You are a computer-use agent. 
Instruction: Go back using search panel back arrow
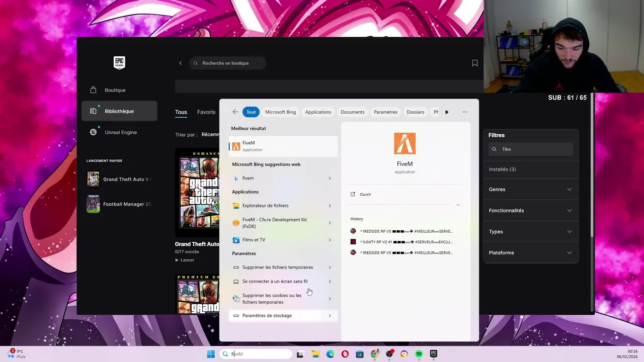pyautogui.click(x=235, y=112)
